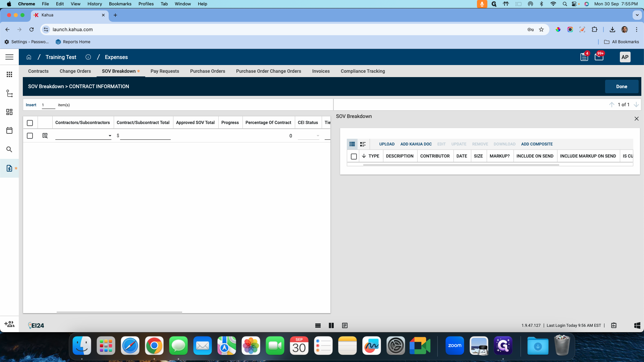The height and width of the screenshot is (362, 644).
Task: Select detail-only layout icon in footer
Action: tap(345, 325)
